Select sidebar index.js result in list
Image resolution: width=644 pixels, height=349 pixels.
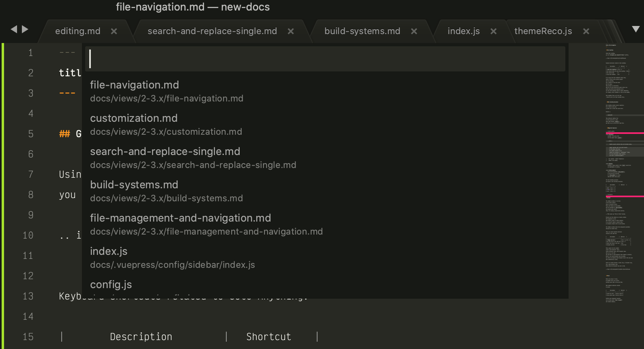[172, 257]
